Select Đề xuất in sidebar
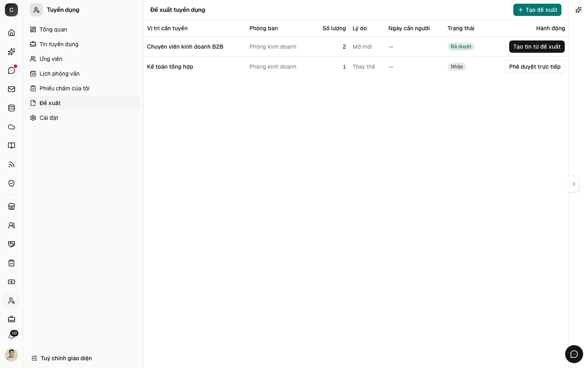 [x=83, y=103]
